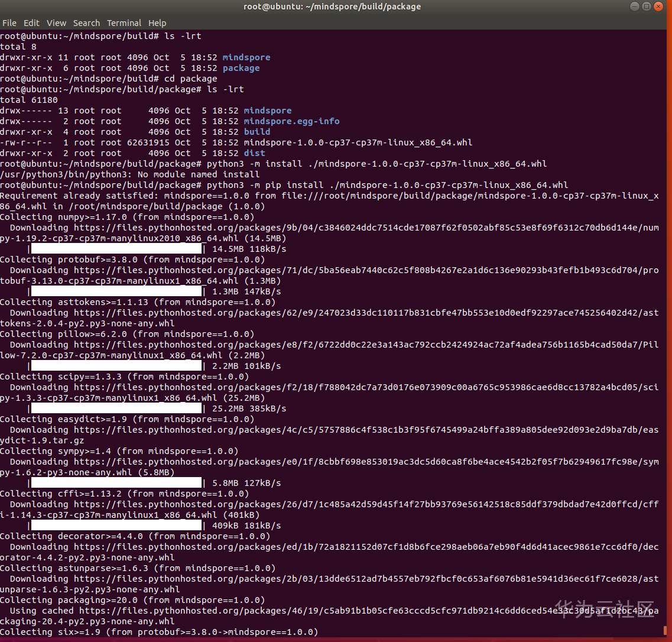672x642 pixels.
Task: Open the Search menu
Action: pos(86,23)
